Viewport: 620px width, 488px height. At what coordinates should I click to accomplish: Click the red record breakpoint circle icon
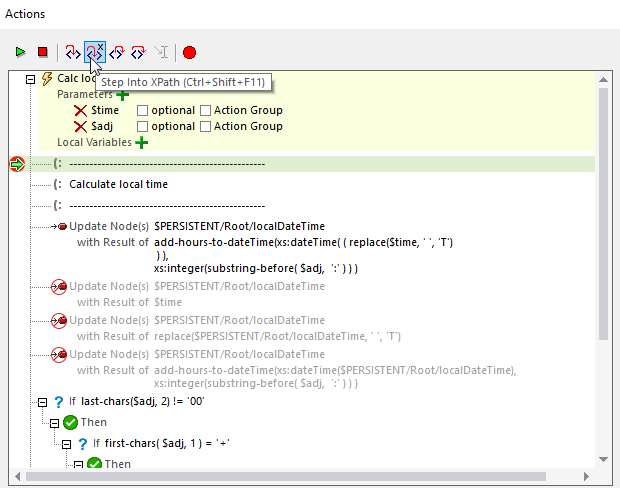[x=189, y=52]
